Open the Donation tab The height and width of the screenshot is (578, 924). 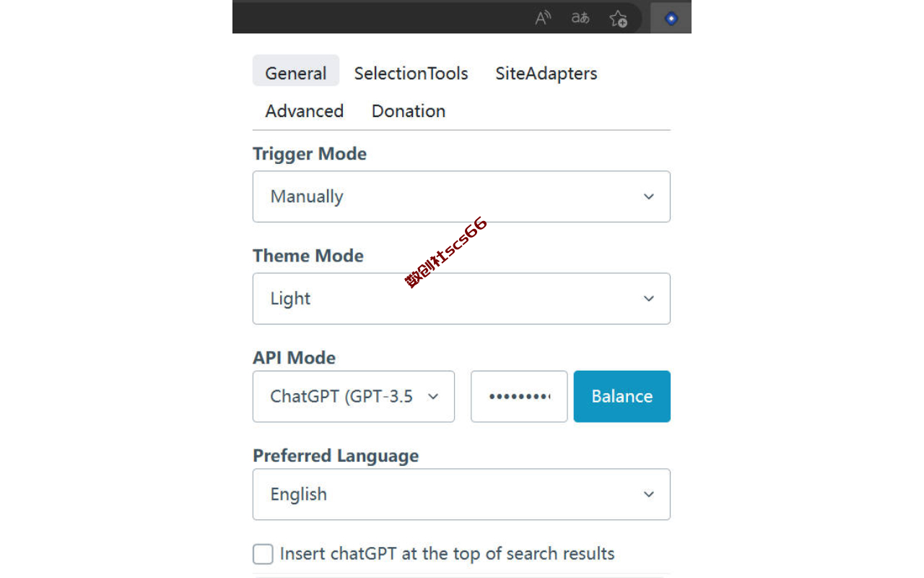point(409,111)
